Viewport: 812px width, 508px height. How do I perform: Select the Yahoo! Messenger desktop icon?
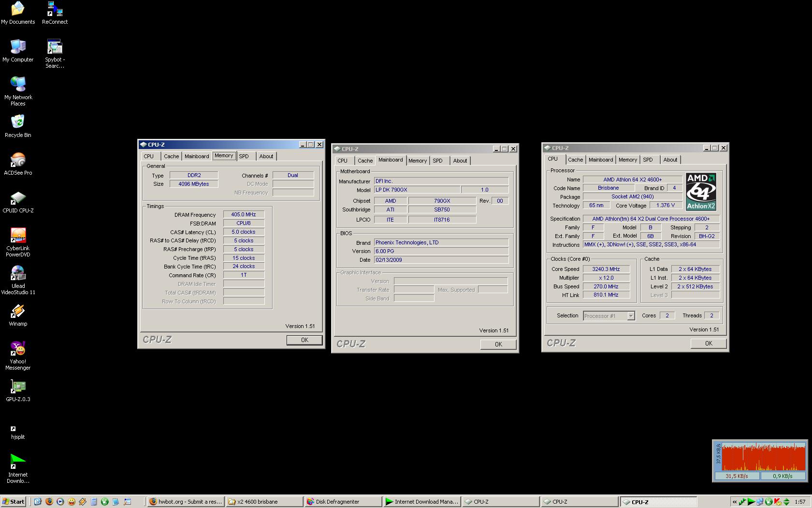18,356
